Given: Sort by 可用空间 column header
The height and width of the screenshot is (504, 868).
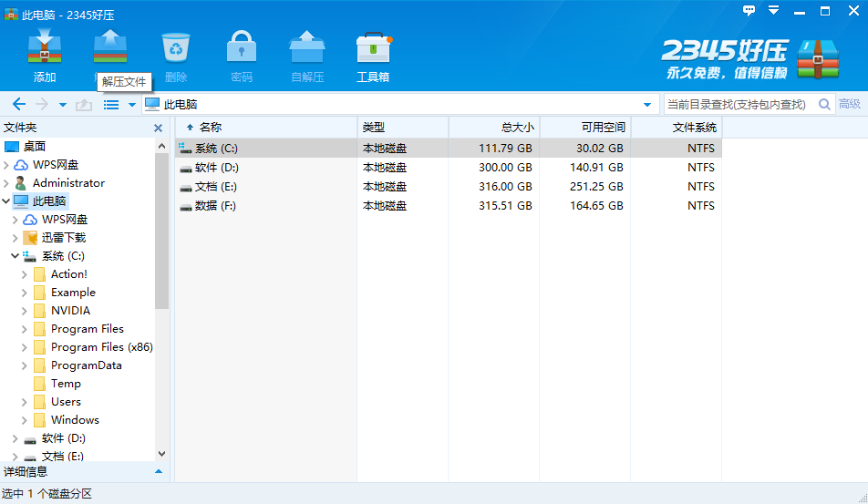Looking at the screenshot, I should 585,128.
